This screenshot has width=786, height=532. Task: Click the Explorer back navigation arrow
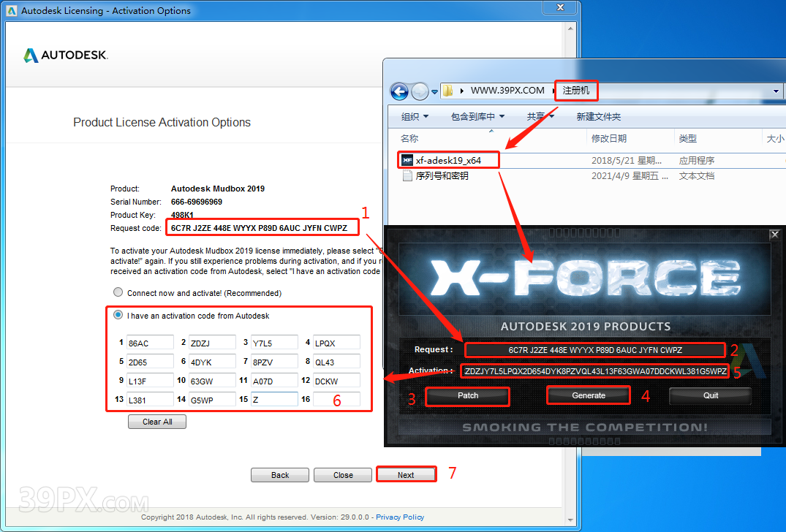(399, 91)
